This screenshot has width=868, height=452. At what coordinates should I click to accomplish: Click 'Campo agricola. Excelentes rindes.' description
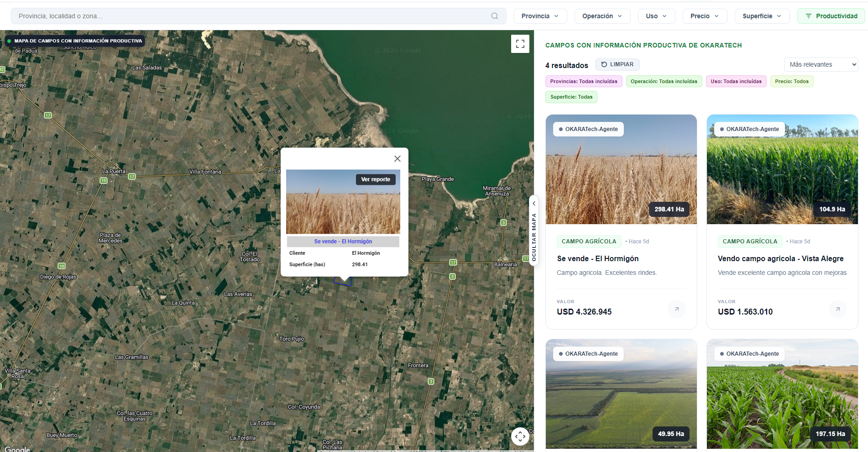pyautogui.click(x=607, y=273)
